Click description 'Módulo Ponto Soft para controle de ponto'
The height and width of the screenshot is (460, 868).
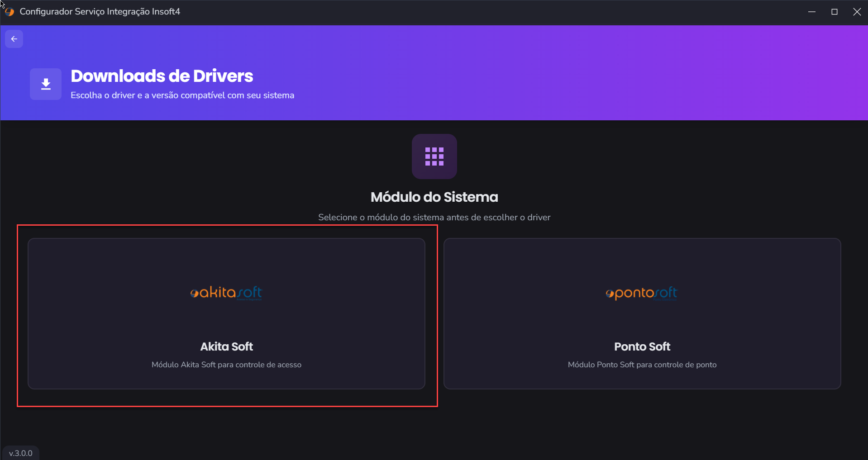click(642, 365)
